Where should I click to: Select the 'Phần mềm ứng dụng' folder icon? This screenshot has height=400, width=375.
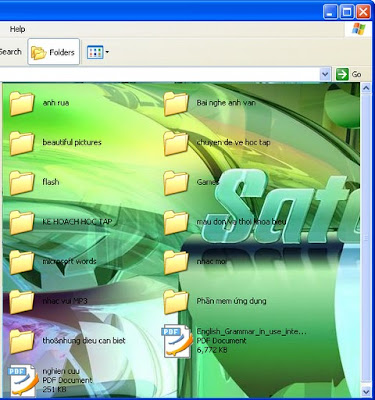click(176, 302)
